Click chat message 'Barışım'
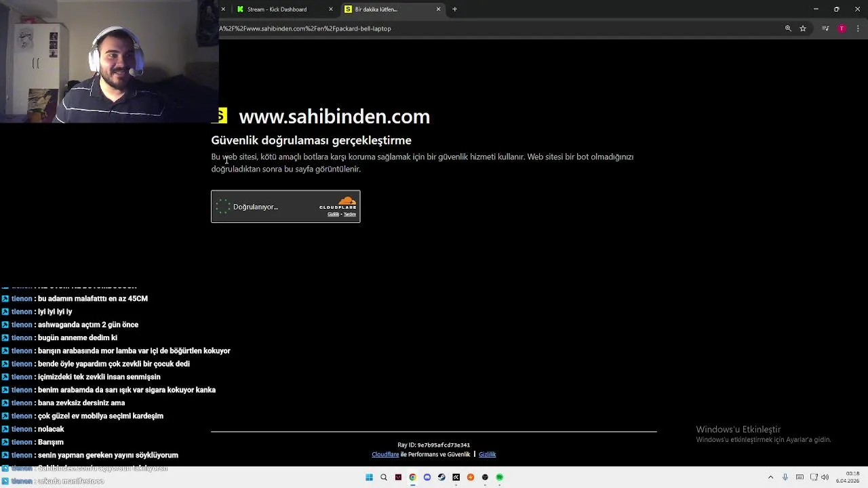The height and width of the screenshot is (488, 868). (50, 442)
